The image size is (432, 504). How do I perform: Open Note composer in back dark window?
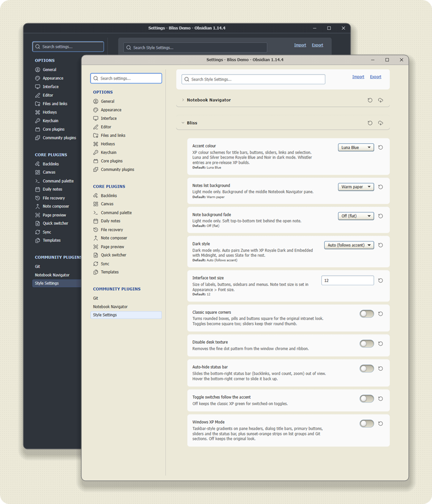click(57, 207)
